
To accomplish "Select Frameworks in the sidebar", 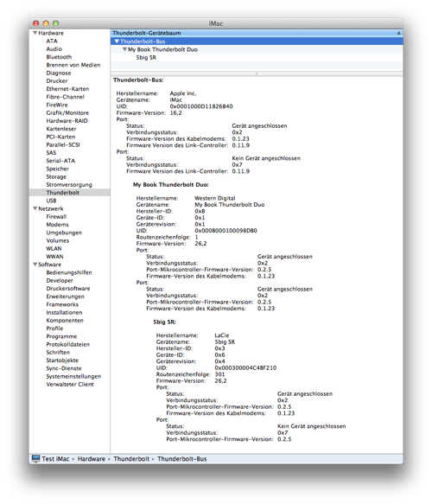I will (62, 304).
